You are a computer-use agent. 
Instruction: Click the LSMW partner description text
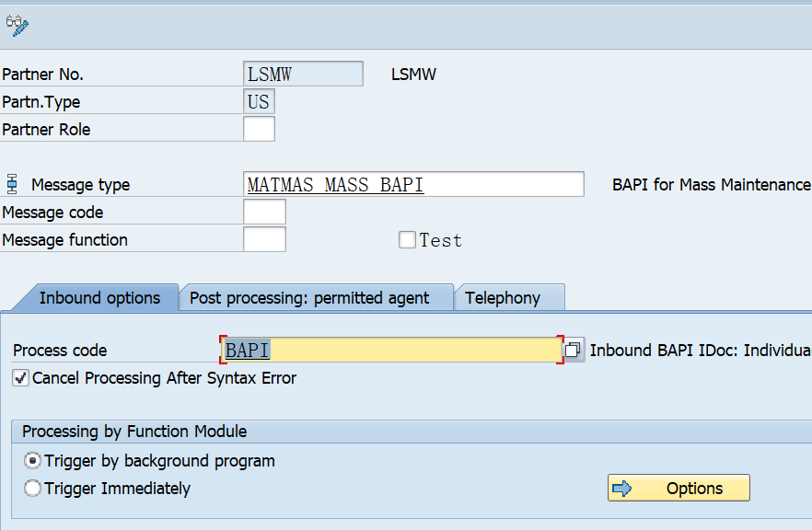click(x=412, y=74)
